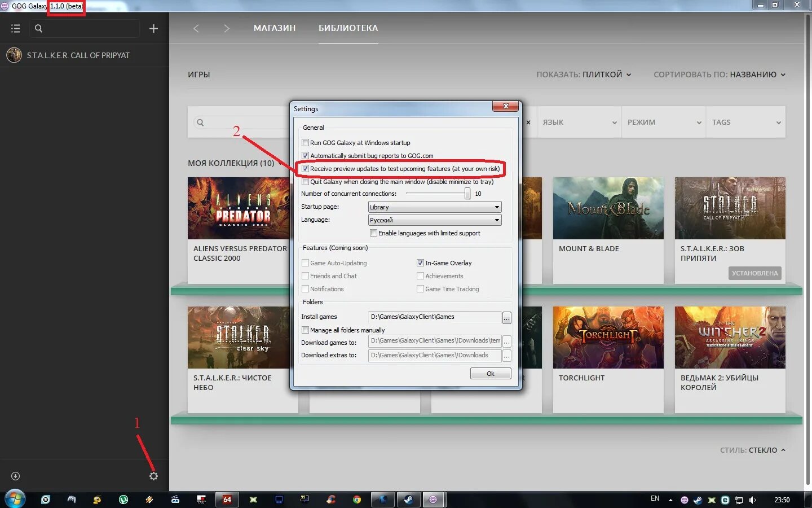
Task: Click the ESET antivirus tray icon
Action: [x=725, y=500]
